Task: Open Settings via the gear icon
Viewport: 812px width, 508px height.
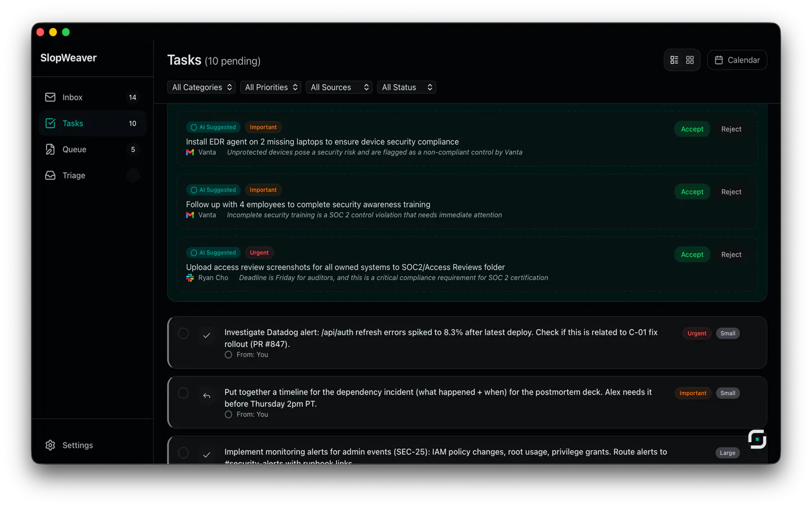Action: (x=50, y=445)
